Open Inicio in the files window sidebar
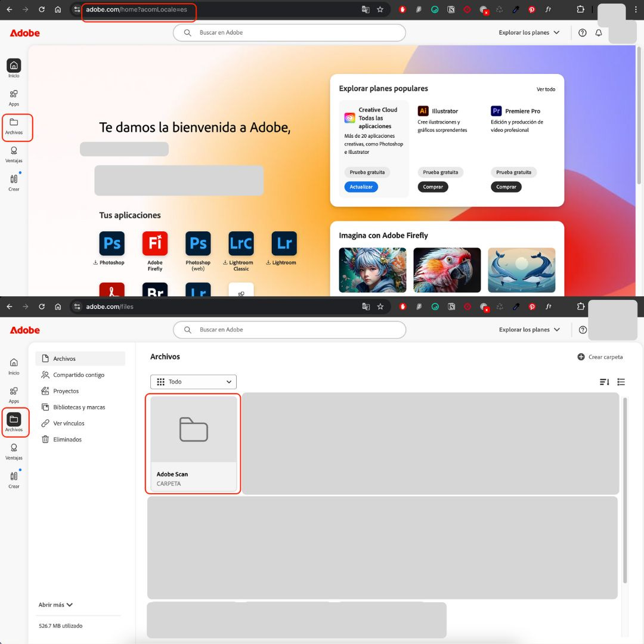The image size is (644, 644). click(14, 366)
